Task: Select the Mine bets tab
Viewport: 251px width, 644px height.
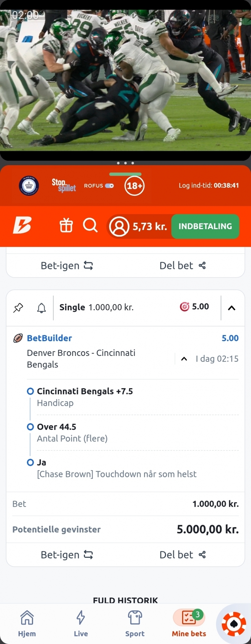Action: 189,623
